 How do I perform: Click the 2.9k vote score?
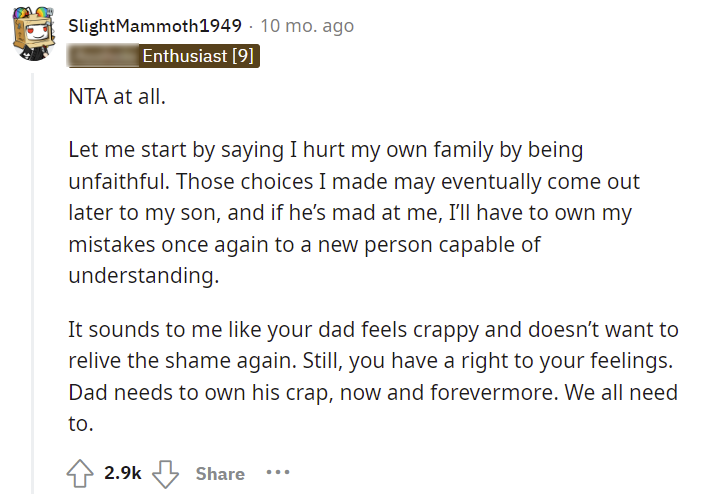[x=123, y=473]
